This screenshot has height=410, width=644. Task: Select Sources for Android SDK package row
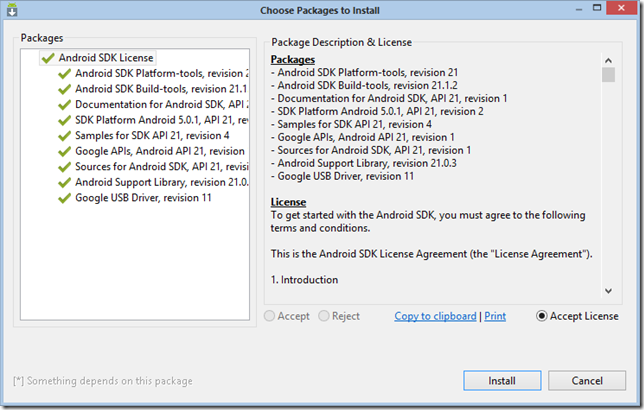[x=162, y=167]
